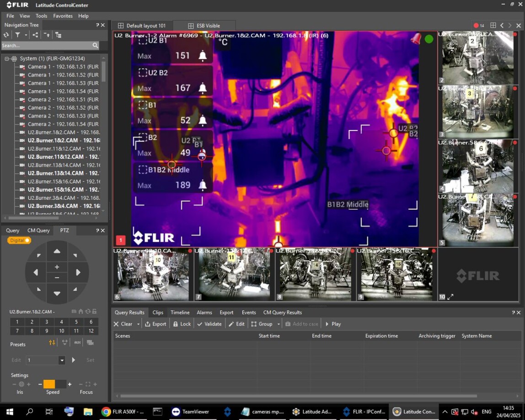Click the Validate button
The height and width of the screenshot is (420, 525).
tap(209, 324)
